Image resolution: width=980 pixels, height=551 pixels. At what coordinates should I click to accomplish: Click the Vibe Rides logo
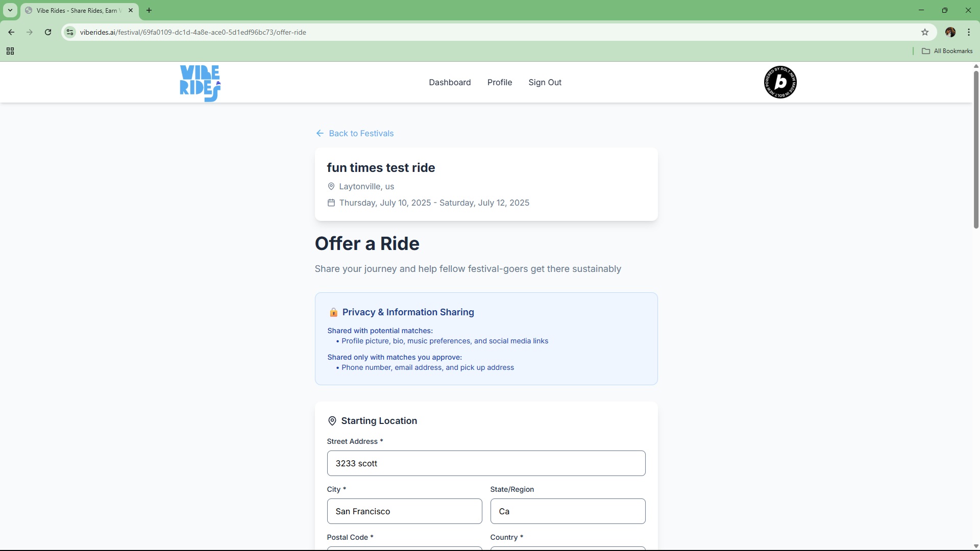pos(200,83)
